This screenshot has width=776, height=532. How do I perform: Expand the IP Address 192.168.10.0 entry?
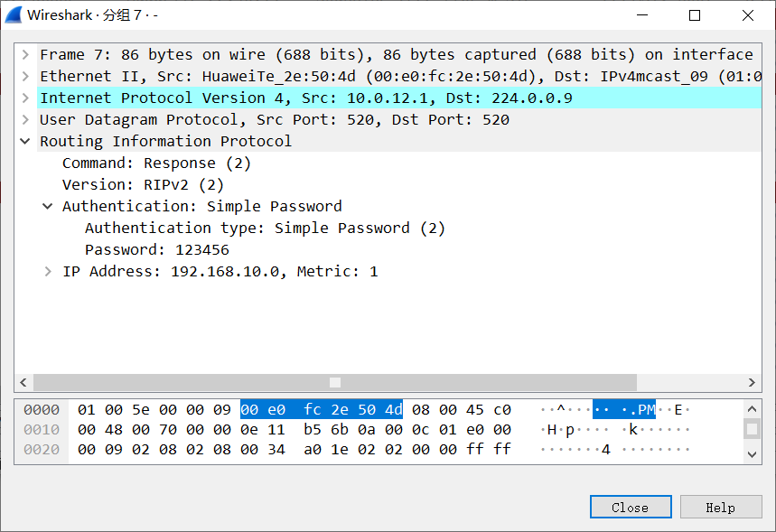(47, 271)
